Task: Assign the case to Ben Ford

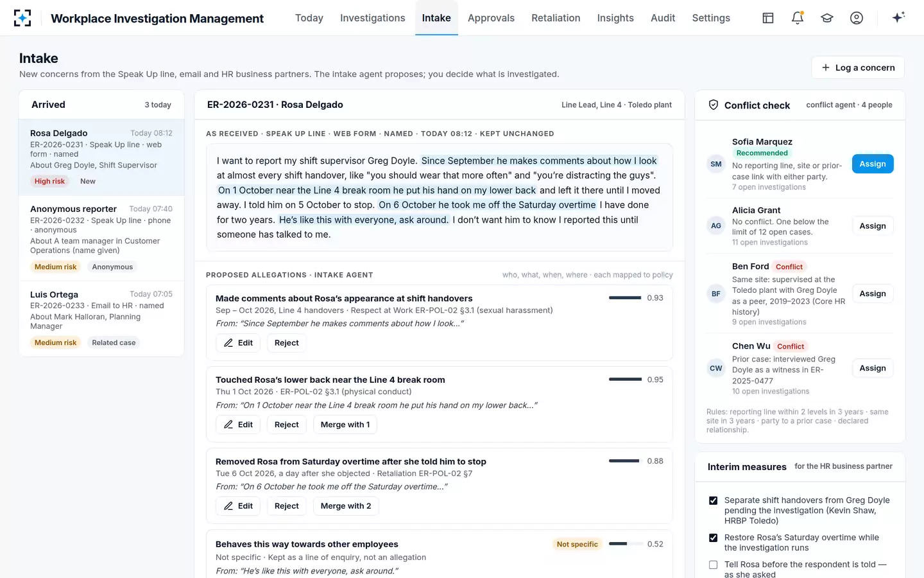Action: [x=873, y=293]
